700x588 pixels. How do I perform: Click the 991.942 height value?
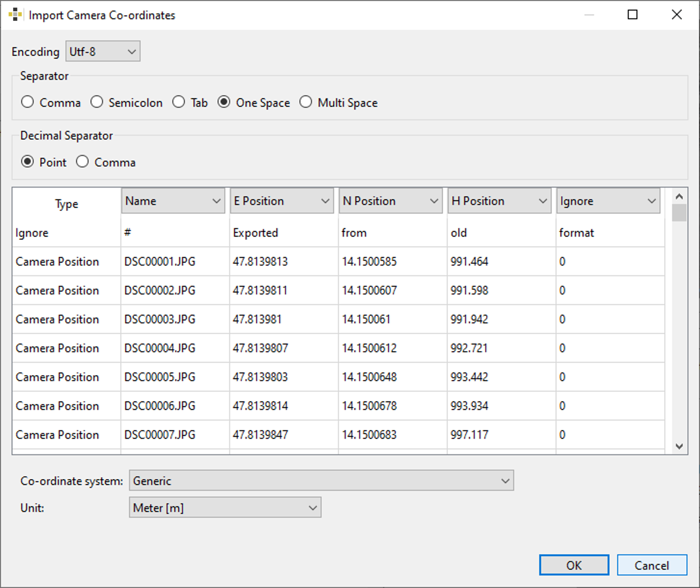pos(501,319)
